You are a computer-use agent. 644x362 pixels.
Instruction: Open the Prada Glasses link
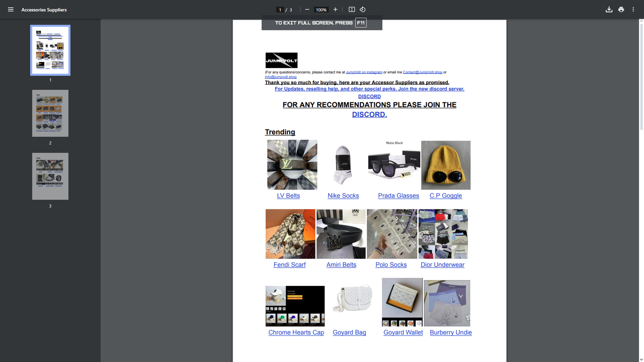398,196
